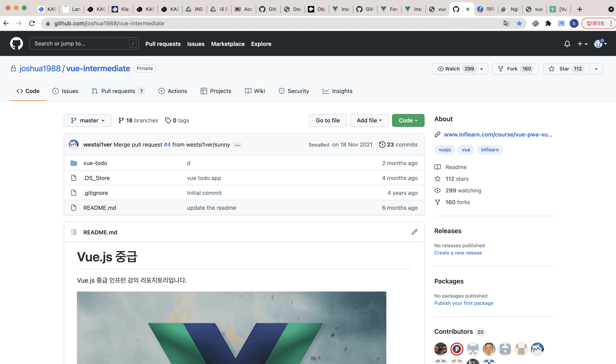This screenshot has width=616, height=364.
Task: Expand the green Code dropdown
Action: pos(408,120)
